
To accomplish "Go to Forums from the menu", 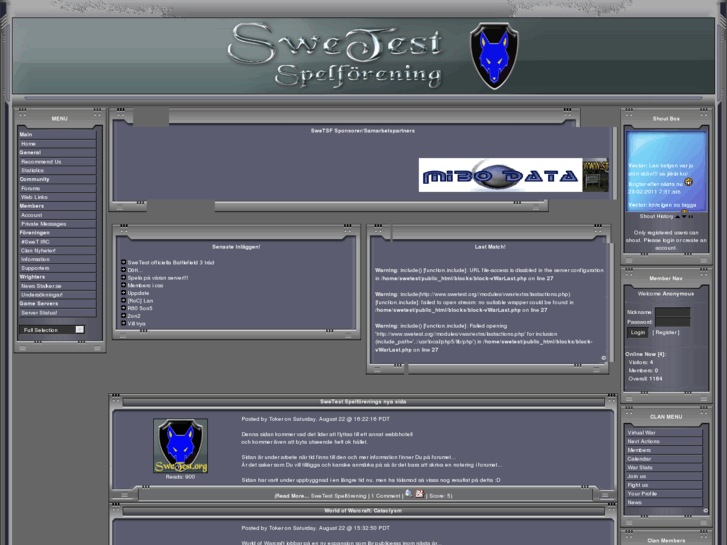I will click(30, 188).
